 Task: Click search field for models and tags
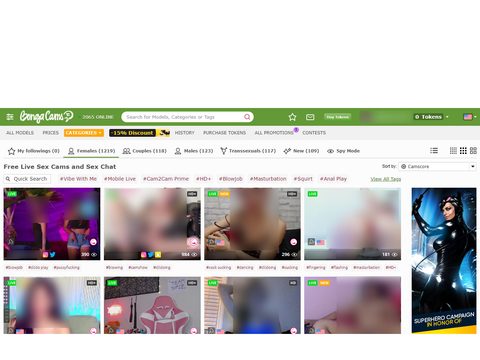[x=187, y=117]
